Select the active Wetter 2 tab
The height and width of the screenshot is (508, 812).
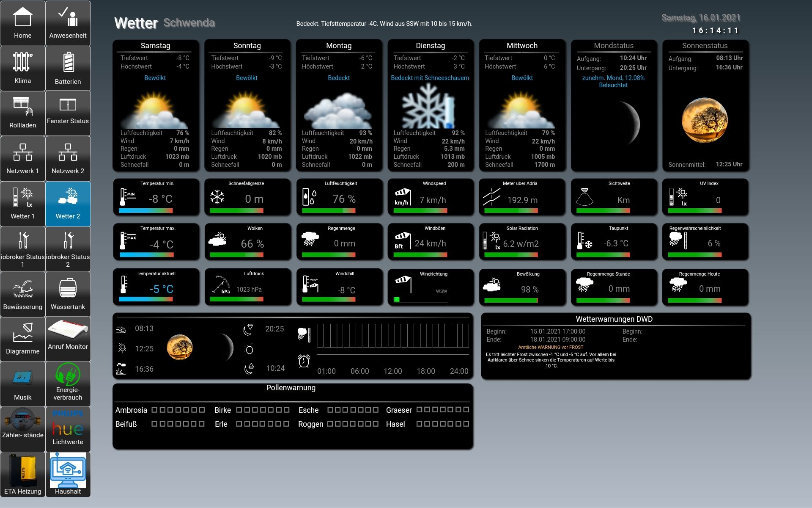pyautogui.click(x=68, y=204)
